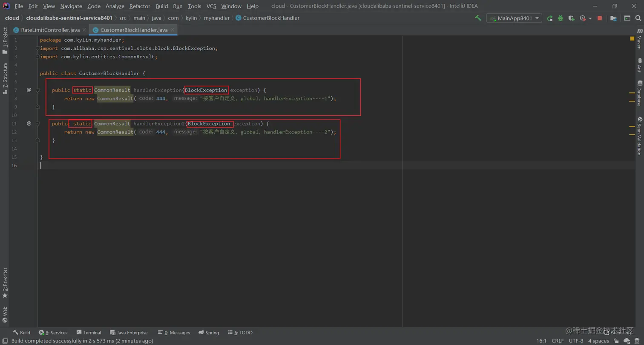
Task: Click the myhandler breadcrumb
Action: click(216, 18)
